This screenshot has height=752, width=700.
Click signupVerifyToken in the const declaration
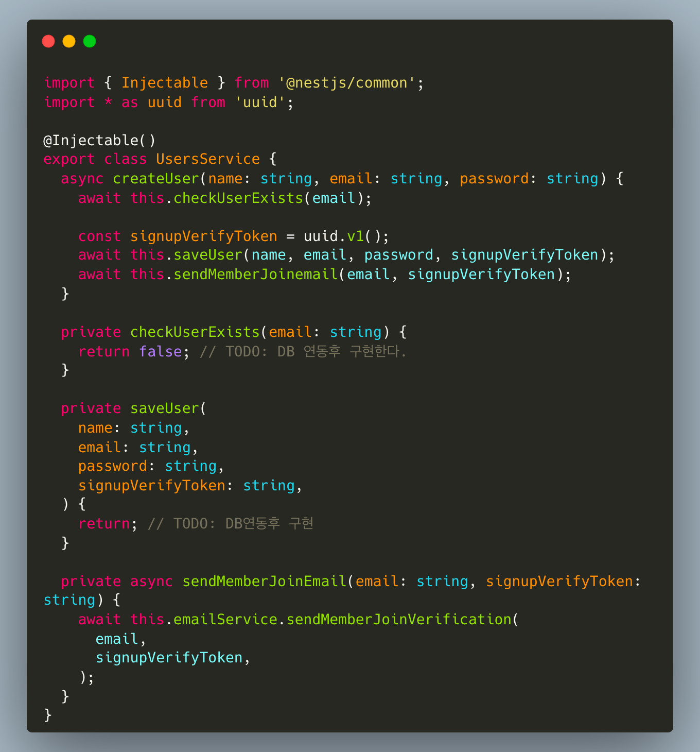(204, 236)
